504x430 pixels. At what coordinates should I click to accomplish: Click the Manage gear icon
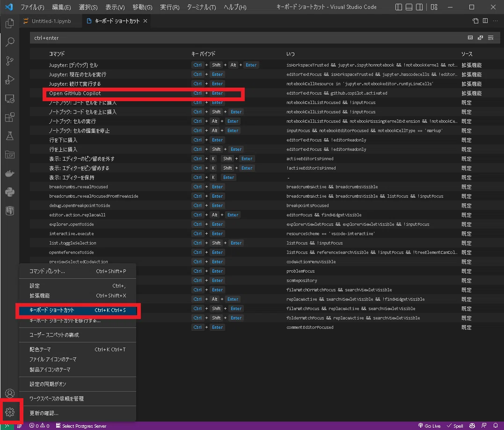10,412
